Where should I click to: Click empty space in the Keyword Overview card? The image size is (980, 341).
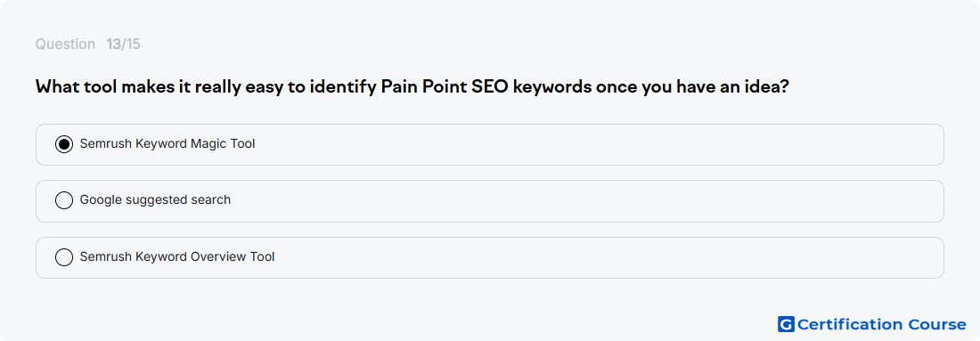593,257
